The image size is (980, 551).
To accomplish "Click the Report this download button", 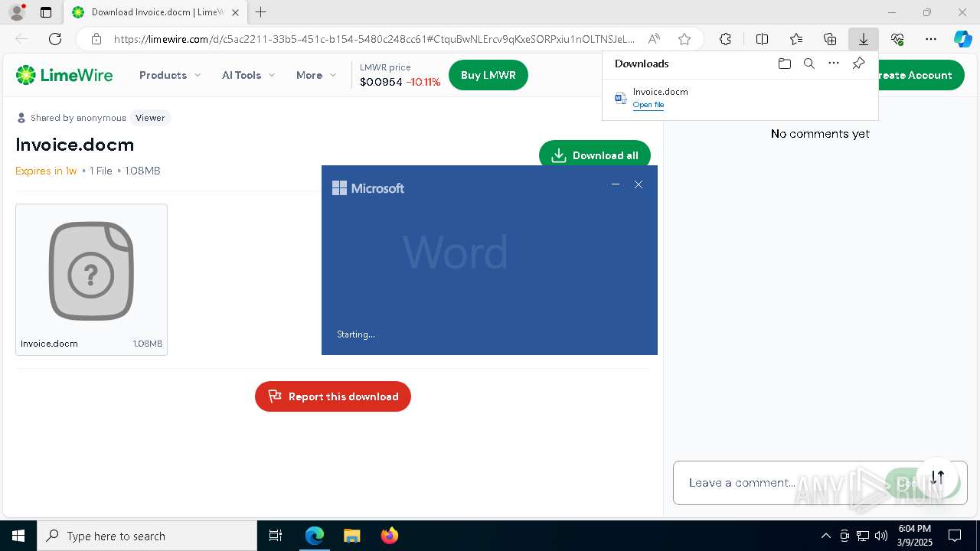I will 333,396.
